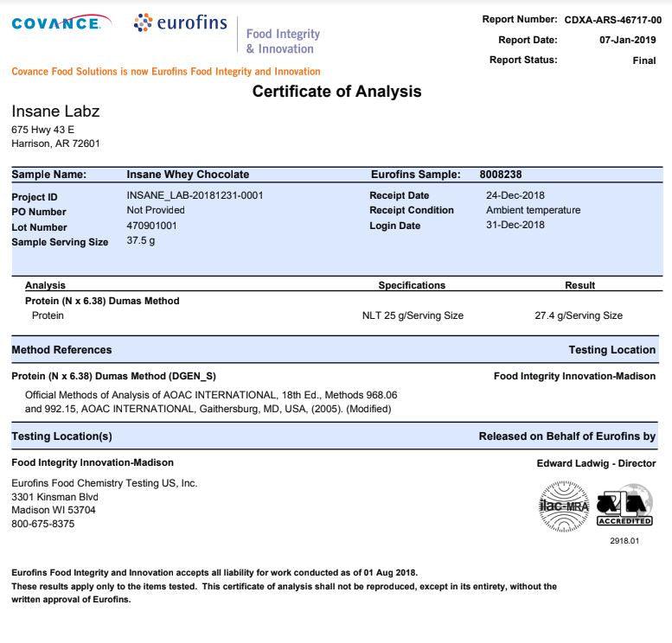
Task: Click the Insane Whey Chocolate sample name
Action: click(x=188, y=175)
